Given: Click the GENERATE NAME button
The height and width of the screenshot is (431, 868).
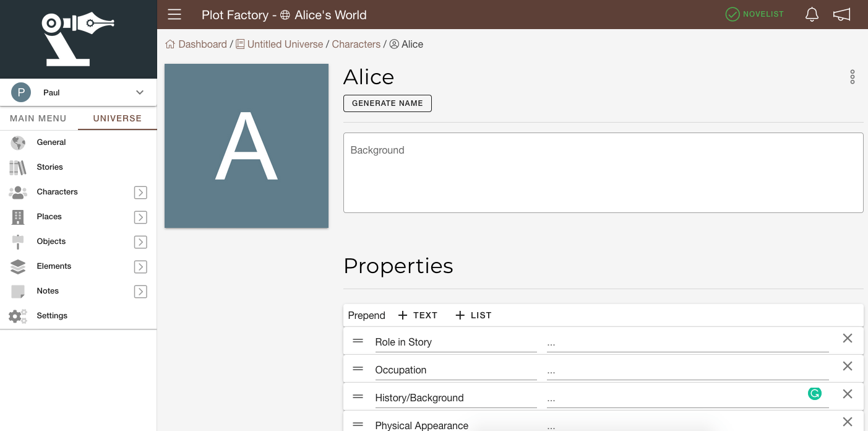Looking at the screenshot, I should tap(387, 103).
